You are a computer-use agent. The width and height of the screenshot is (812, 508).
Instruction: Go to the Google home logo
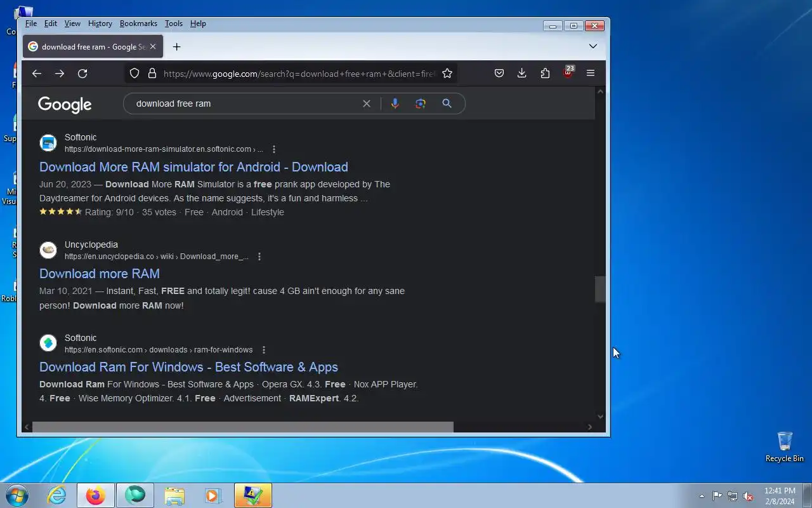point(65,105)
